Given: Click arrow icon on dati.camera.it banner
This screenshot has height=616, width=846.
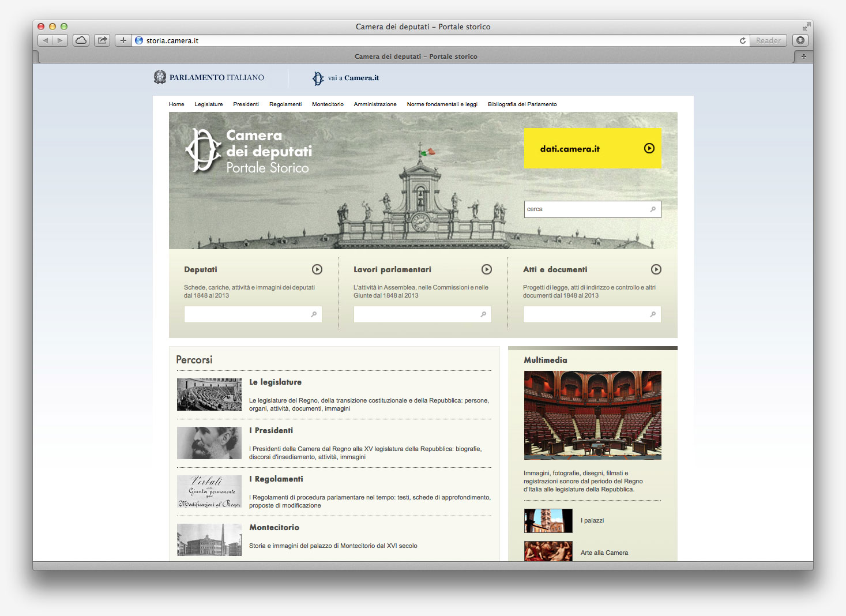Looking at the screenshot, I should pyautogui.click(x=649, y=148).
